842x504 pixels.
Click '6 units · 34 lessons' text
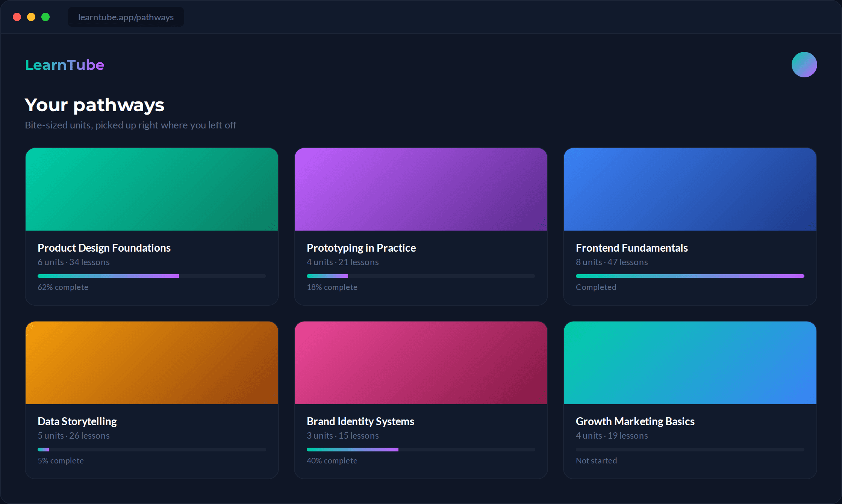(x=74, y=262)
